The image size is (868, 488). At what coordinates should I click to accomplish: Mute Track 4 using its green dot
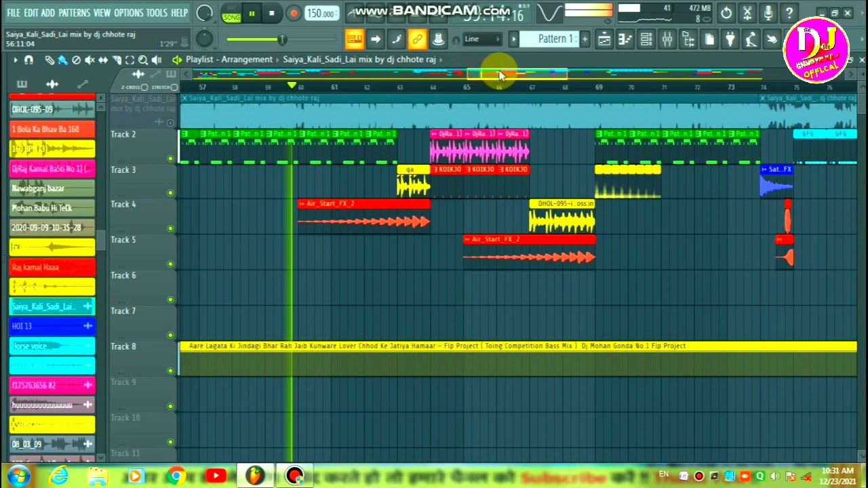[x=170, y=228]
